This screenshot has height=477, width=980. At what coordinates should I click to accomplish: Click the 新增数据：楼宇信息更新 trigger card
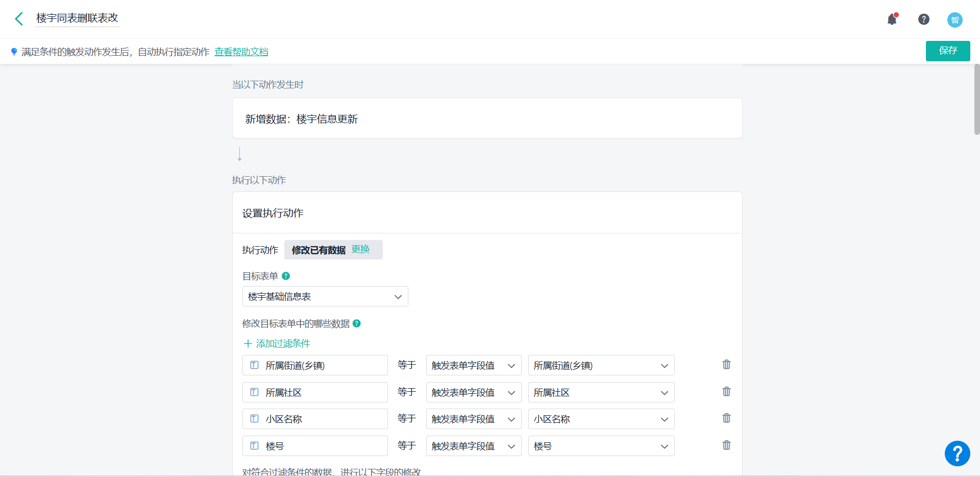[x=487, y=118]
